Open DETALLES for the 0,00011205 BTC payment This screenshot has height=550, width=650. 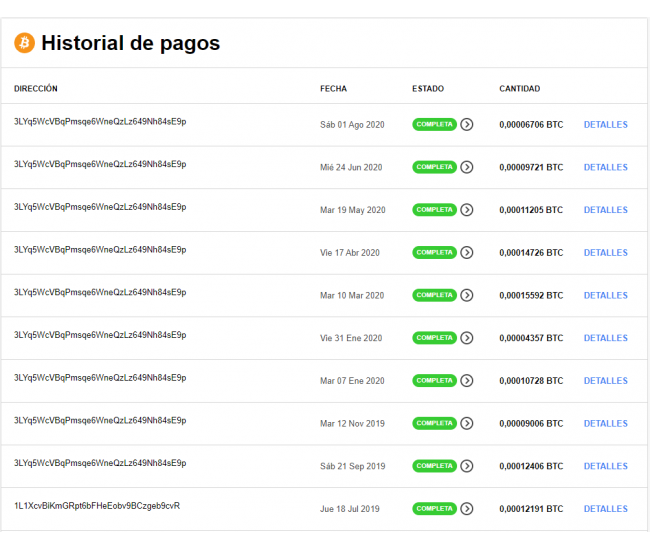606,210
